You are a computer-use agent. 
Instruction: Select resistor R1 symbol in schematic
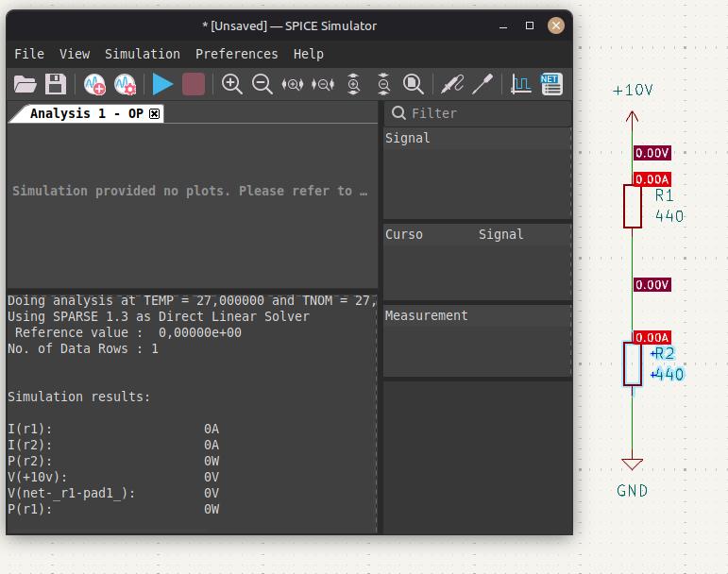pyautogui.click(x=633, y=206)
